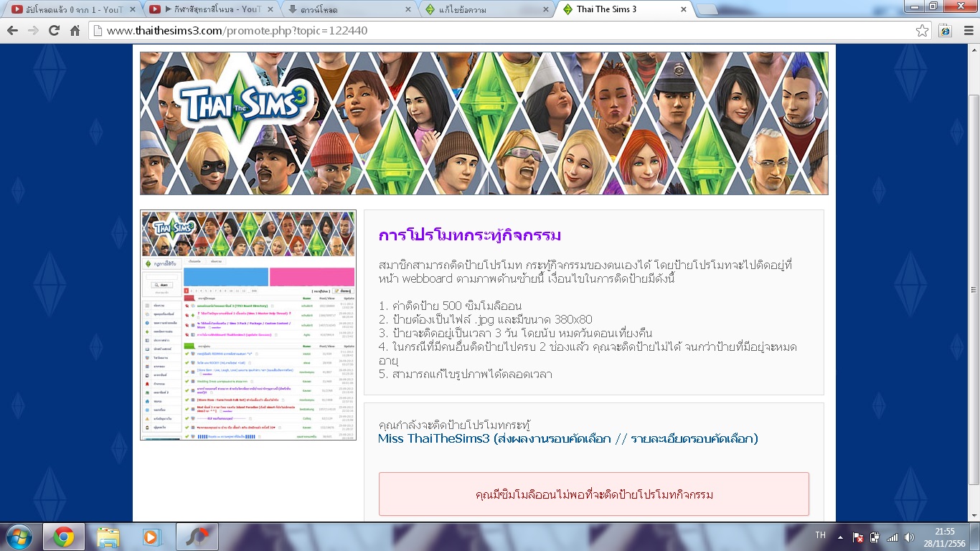This screenshot has height=551, width=980.
Task: Show hidden system tray icons
Action: click(841, 537)
